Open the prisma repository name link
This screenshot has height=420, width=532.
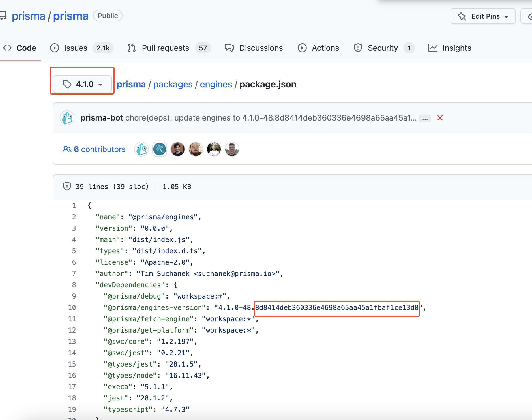coord(71,16)
